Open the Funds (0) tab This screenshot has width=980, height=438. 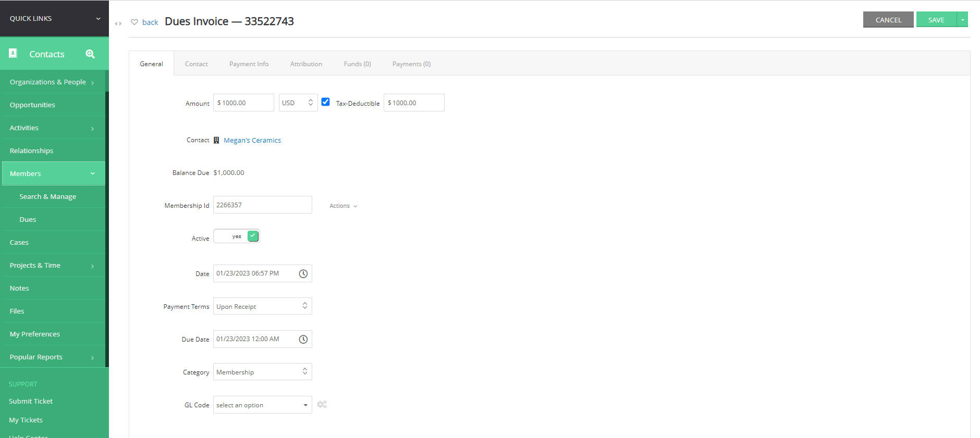pos(358,64)
